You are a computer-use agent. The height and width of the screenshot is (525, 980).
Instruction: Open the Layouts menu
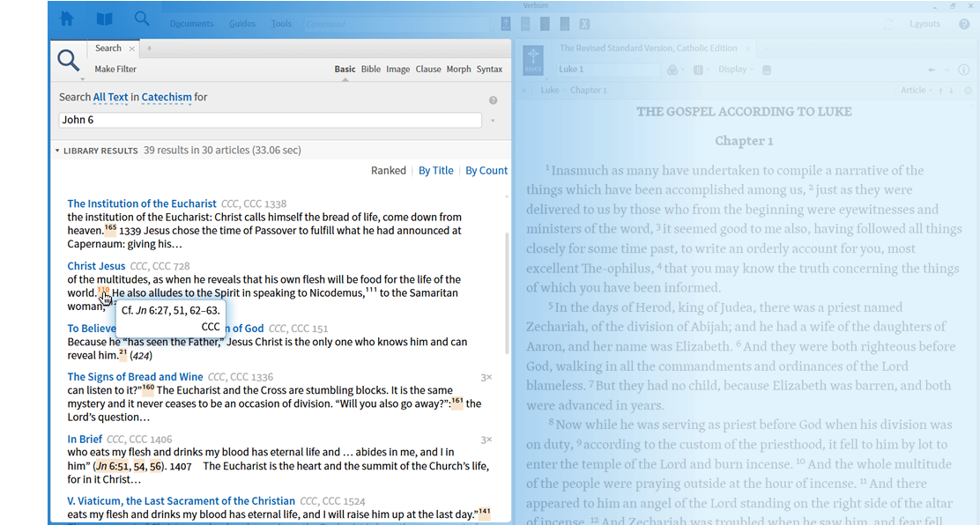pos(925,24)
